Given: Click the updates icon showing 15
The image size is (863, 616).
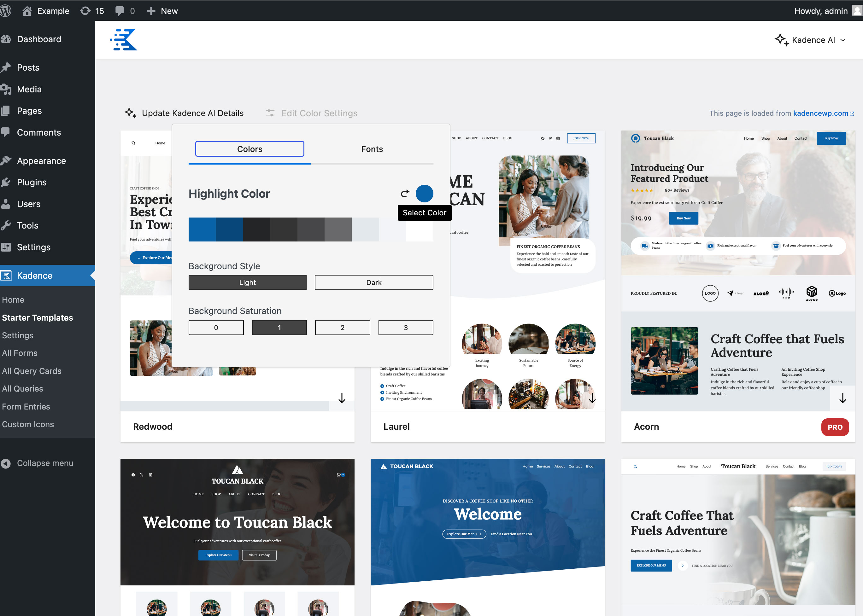Looking at the screenshot, I should click(x=85, y=11).
